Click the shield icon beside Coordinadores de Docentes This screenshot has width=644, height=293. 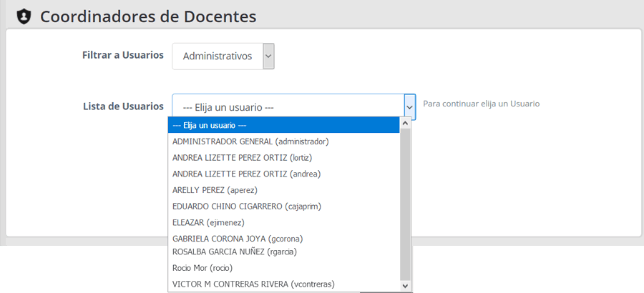pyautogui.click(x=24, y=16)
